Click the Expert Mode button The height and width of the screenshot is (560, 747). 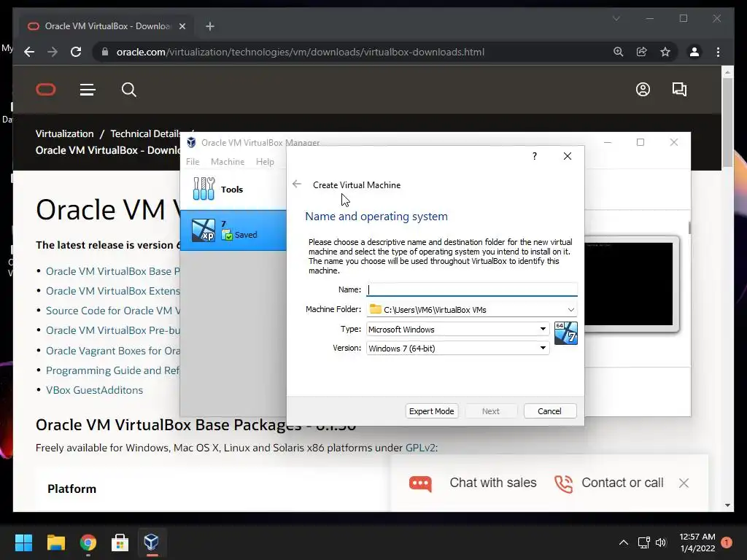(x=432, y=411)
